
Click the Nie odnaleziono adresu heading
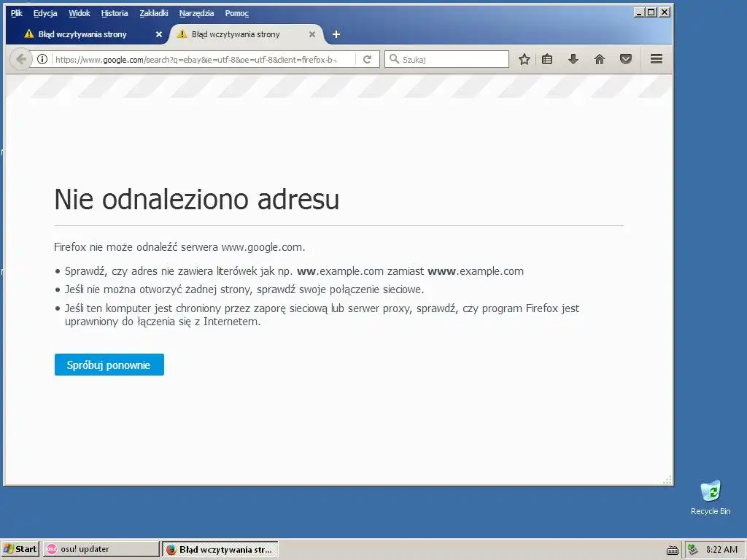pos(196,199)
